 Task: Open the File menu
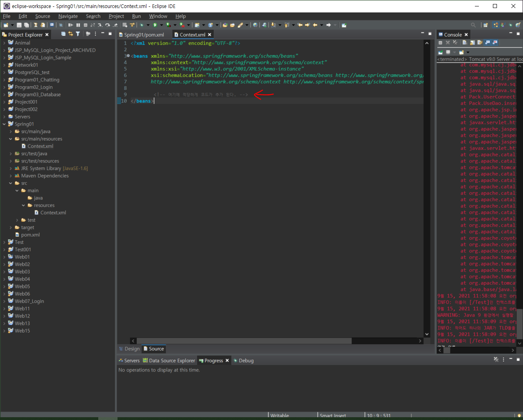coord(6,16)
